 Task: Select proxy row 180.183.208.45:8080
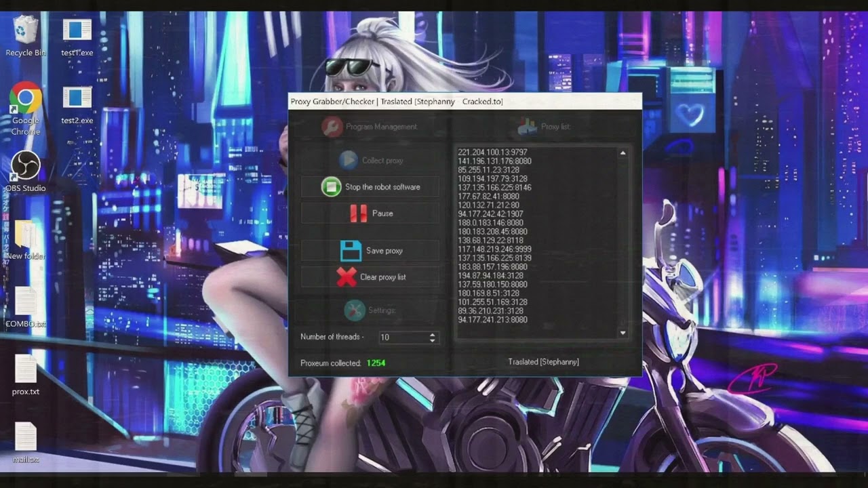pyautogui.click(x=493, y=232)
